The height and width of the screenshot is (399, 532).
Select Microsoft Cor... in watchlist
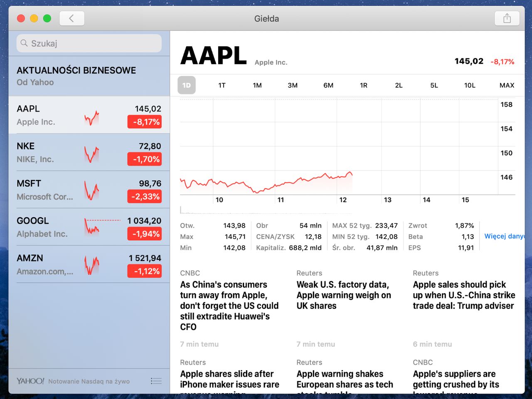point(89,190)
